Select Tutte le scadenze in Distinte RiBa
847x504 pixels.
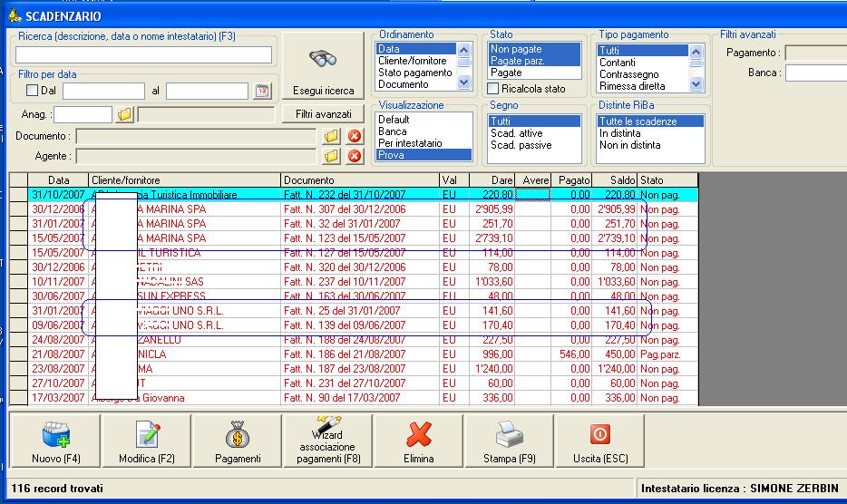pyautogui.click(x=650, y=121)
